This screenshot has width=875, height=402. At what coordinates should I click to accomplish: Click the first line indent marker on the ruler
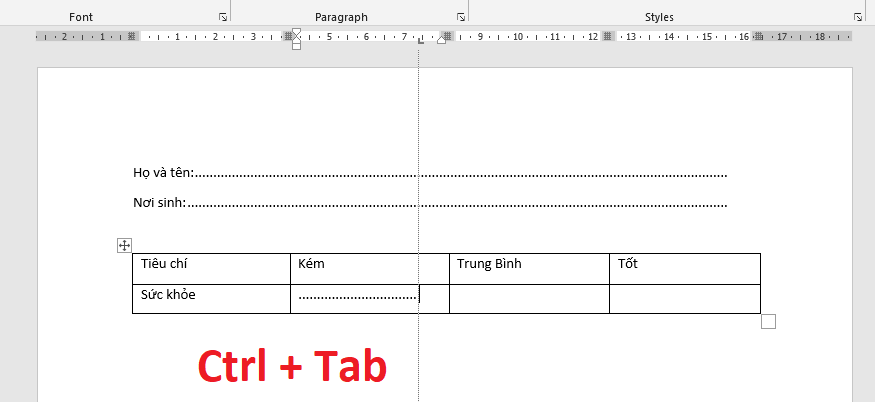296,31
